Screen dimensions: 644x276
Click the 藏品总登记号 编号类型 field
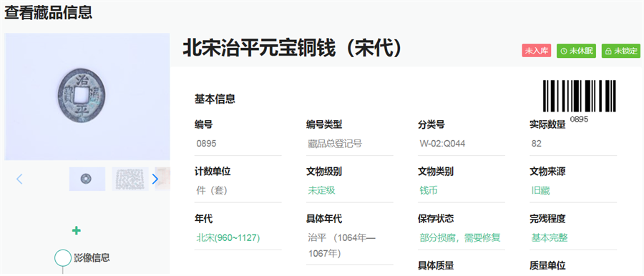coord(335,144)
